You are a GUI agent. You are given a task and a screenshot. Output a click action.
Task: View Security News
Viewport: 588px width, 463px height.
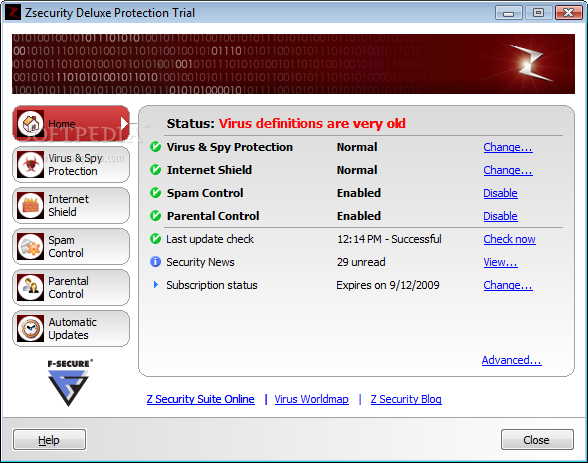tap(500, 262)
